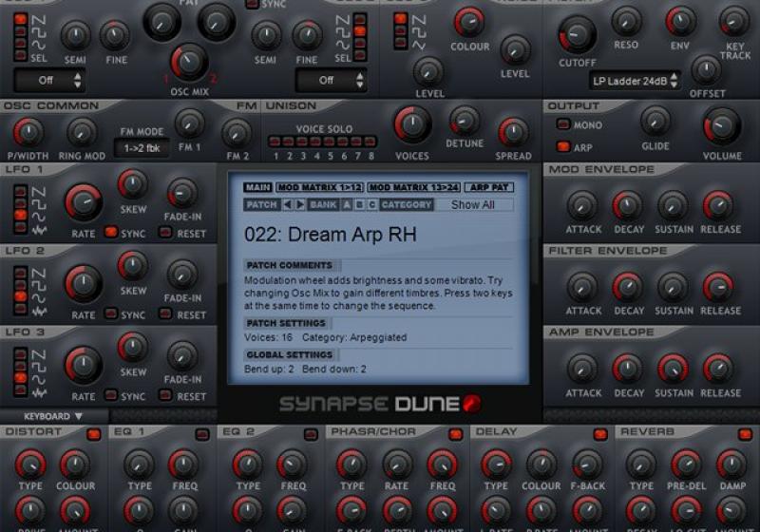Click the Synapse Dune logo
The height and width of the screenshot is (532, 760).
[380, 404]
